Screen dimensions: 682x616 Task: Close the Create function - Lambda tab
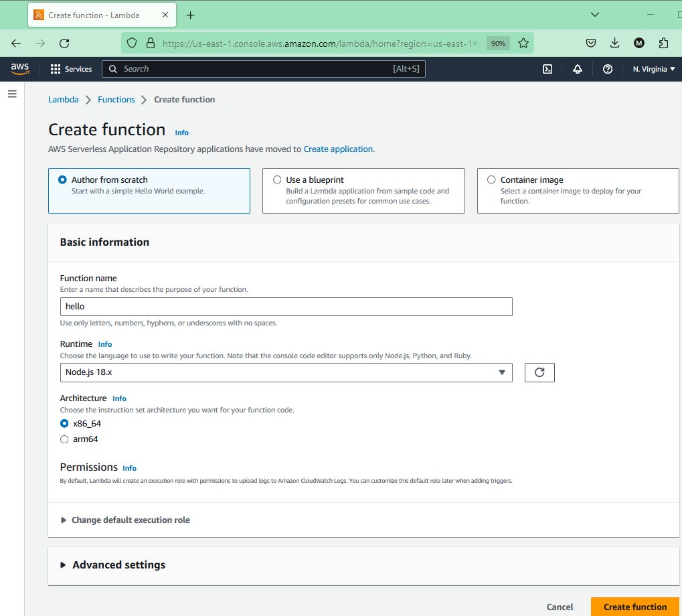pyautogui.click(x=165, y=15)
